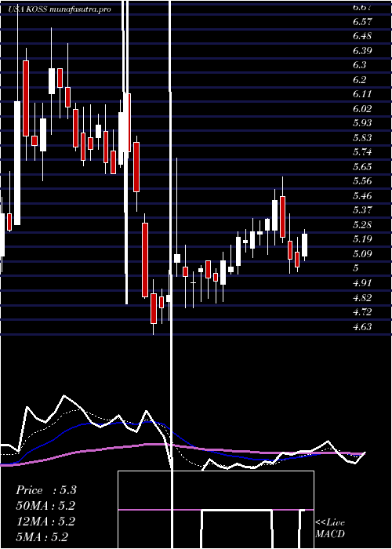
Task: Select the 6.11 price axis label
Action: click(362, 94)
